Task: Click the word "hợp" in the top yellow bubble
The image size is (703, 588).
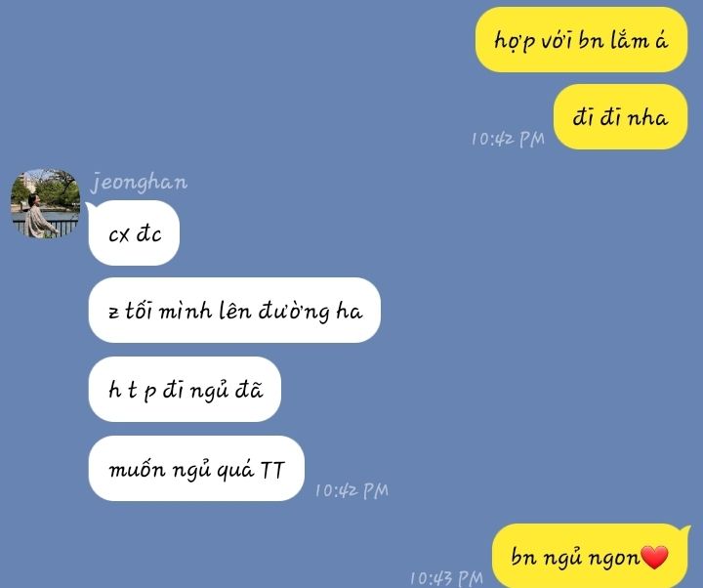Action: coord(515,41)
